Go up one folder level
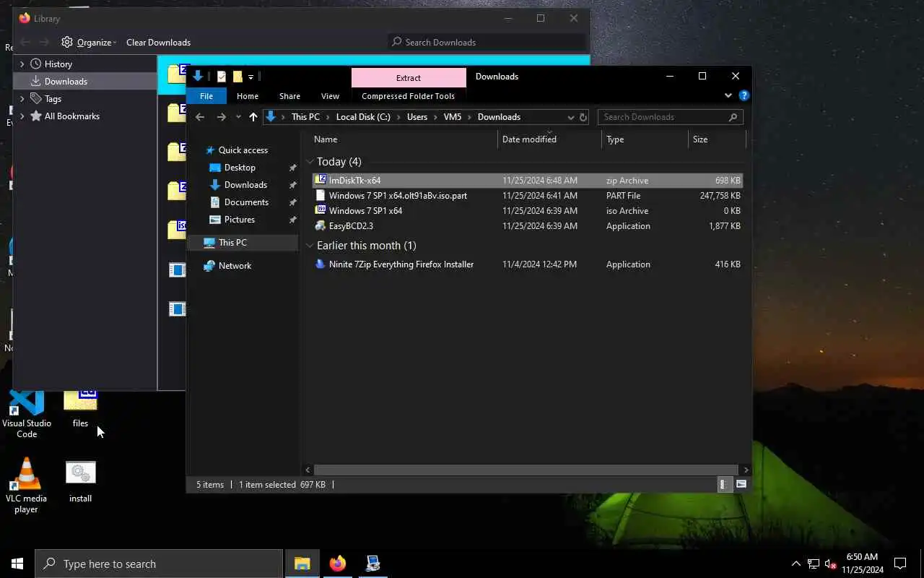The image size is (924, 578). (253, 117)
